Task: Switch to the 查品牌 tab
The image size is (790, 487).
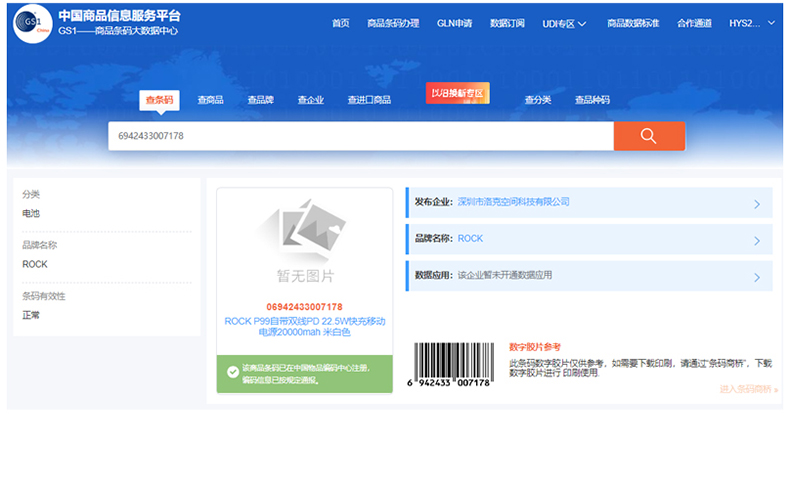Action: tap(260, 100)
